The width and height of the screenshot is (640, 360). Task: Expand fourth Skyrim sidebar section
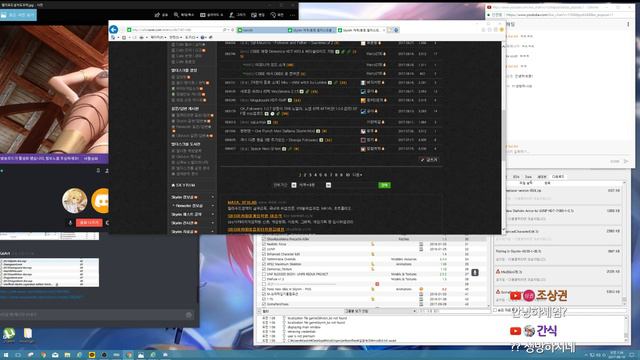pos(213,223)
